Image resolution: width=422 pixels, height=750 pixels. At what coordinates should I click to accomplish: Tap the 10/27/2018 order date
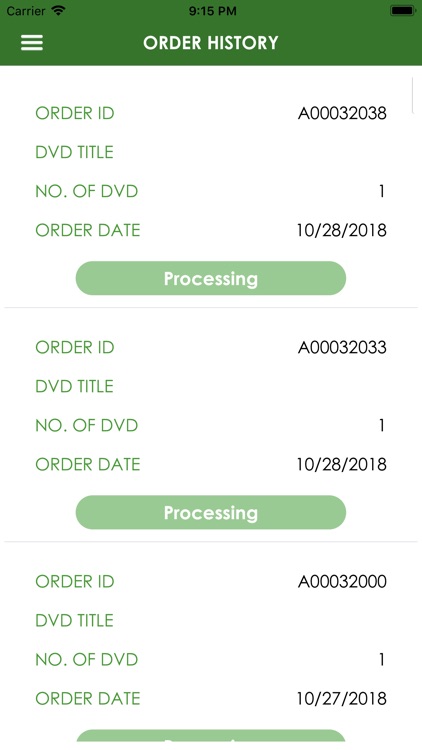342,699
